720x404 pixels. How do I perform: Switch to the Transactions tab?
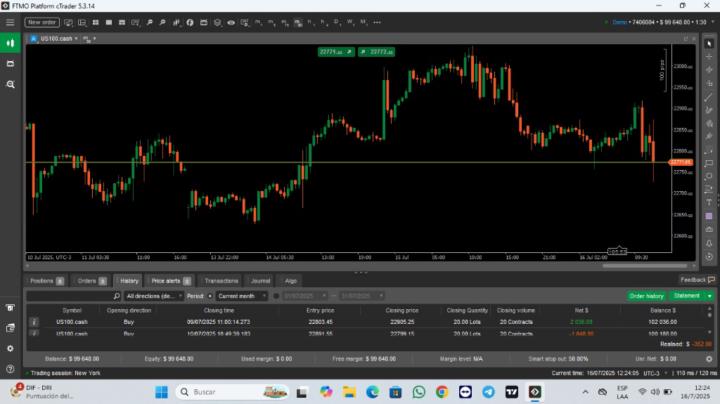tap(221, 281)
